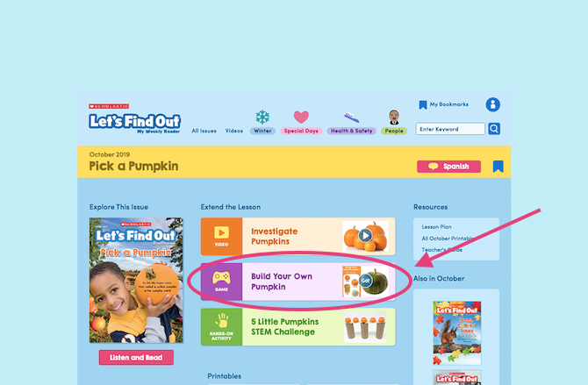Click the People portrait icon
Screen dimensions: 588x385
point(394,117)
